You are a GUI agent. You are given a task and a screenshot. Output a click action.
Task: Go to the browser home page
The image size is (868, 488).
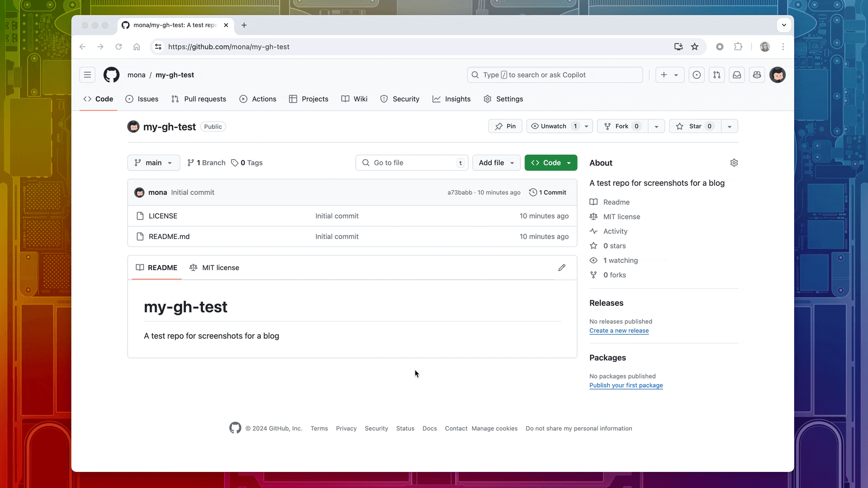137,47
